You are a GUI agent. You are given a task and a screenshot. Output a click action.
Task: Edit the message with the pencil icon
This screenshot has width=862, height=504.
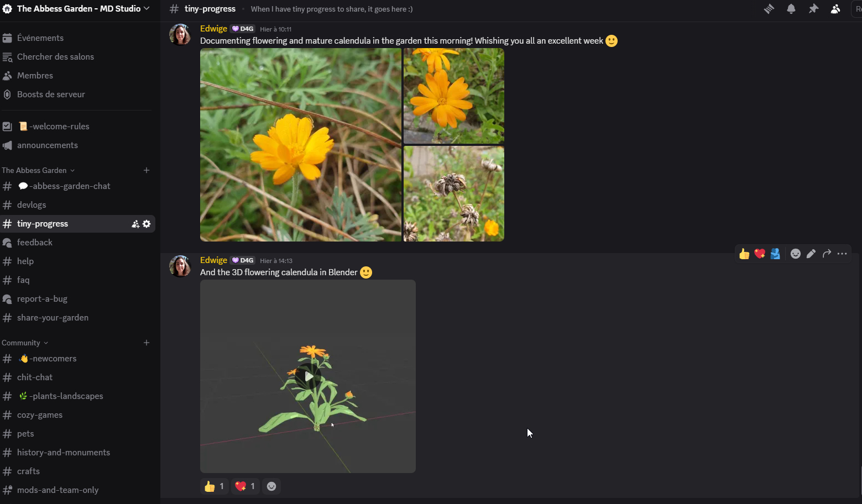811,254
